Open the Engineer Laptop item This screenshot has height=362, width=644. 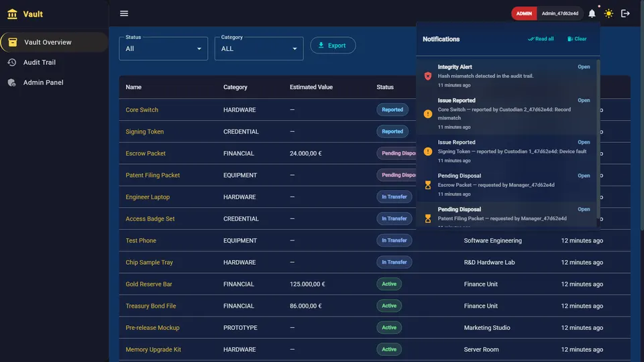[x=148, y=197]
